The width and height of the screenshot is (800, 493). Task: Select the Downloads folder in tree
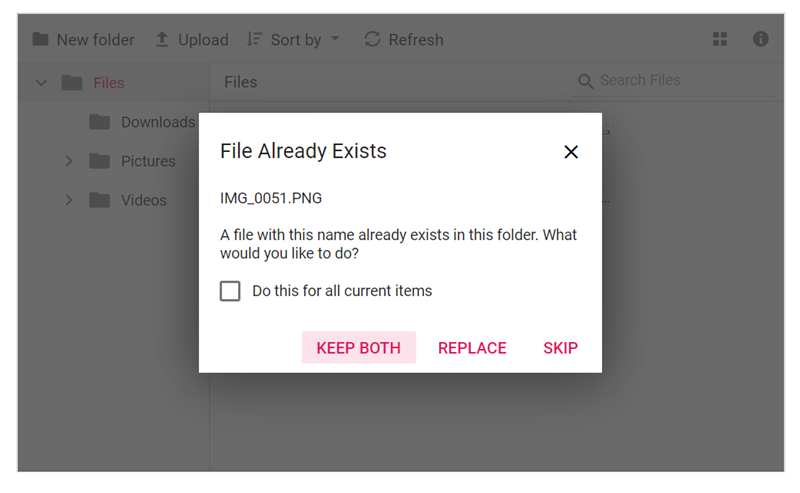pyautogui.click(x=157, y=122)
